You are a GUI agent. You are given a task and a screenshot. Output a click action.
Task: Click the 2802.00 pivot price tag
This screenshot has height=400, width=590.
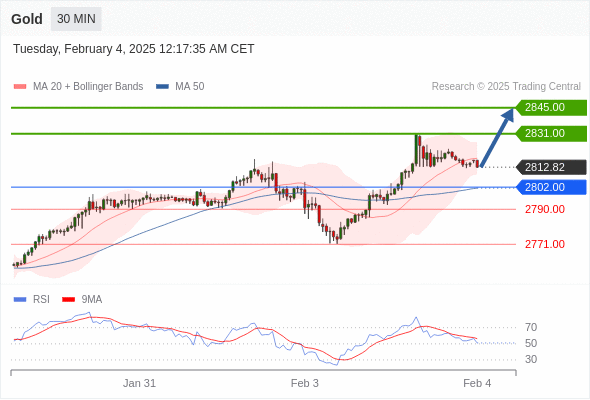point(551,187)
